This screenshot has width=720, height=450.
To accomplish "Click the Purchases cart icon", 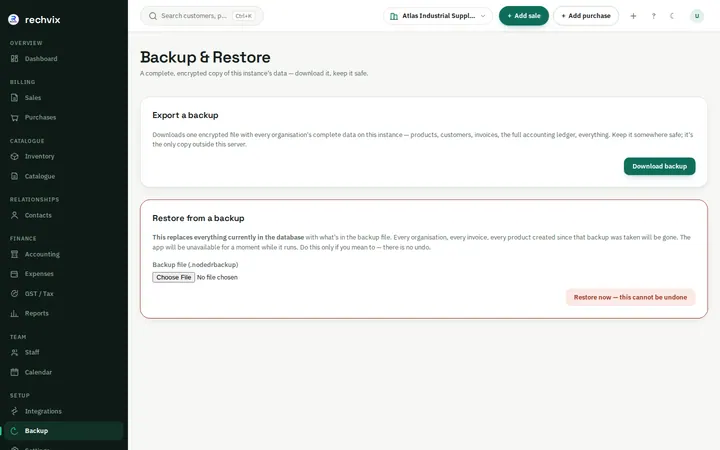I will [15, 118].
